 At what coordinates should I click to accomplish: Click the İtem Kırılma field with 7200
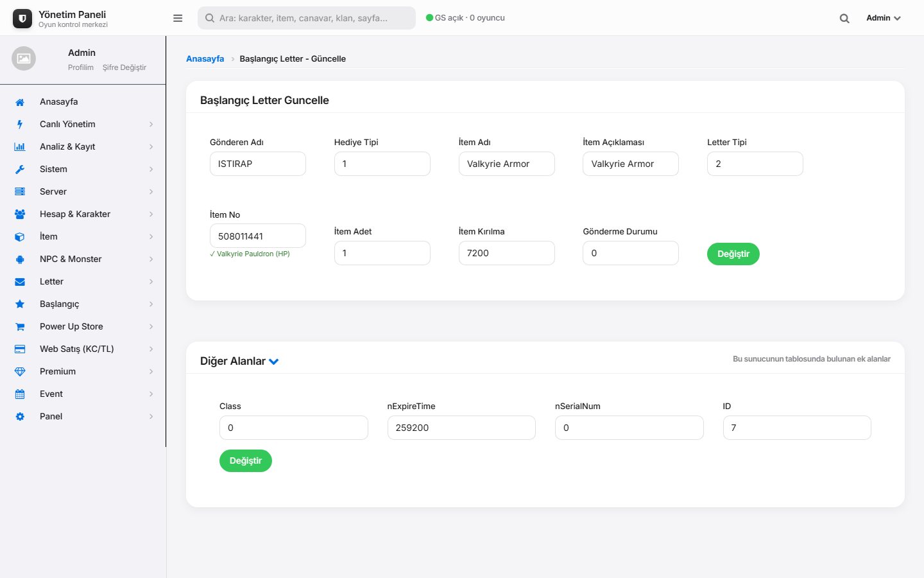[x=507, y=253]
